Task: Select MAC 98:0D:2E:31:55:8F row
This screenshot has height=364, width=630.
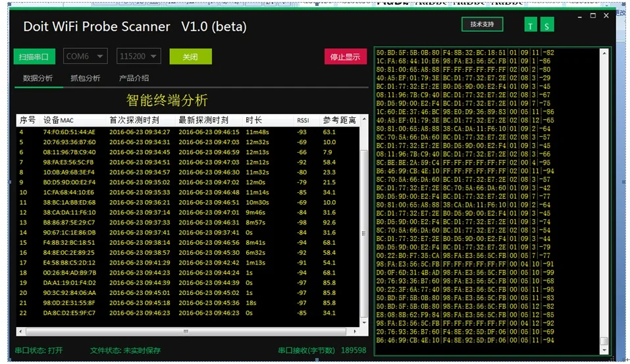Action: point(188,303)
